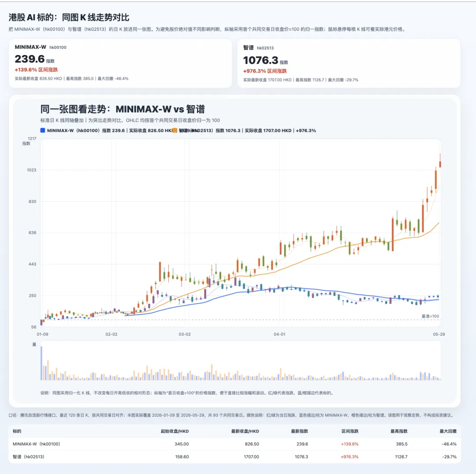476x474 pixels.
Task: Click y-axis tick label 1023
Action: tap(32, 170)
